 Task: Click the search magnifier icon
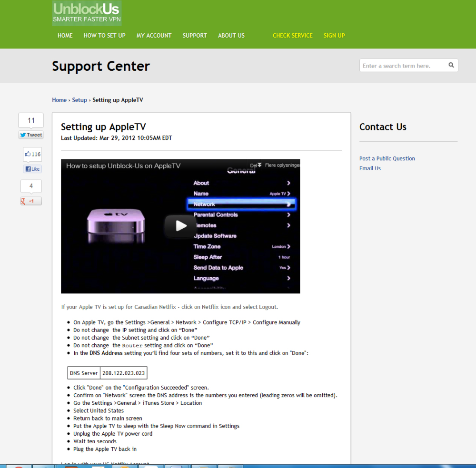click(x=451, y=65)
